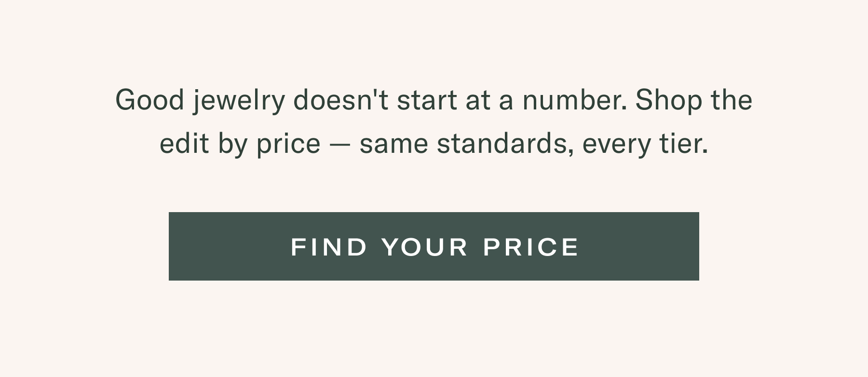Screen dimensions: 868x377
Task: Click the word "Good" starting the paragraph
Action: pos(150,100)
